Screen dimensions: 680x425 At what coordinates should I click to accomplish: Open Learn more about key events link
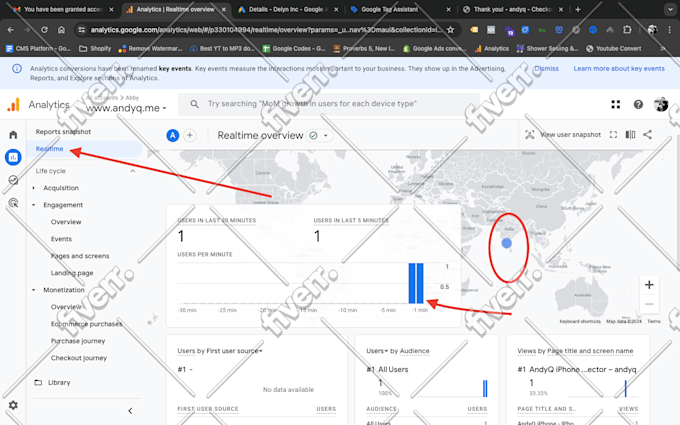tap(619, 69)
